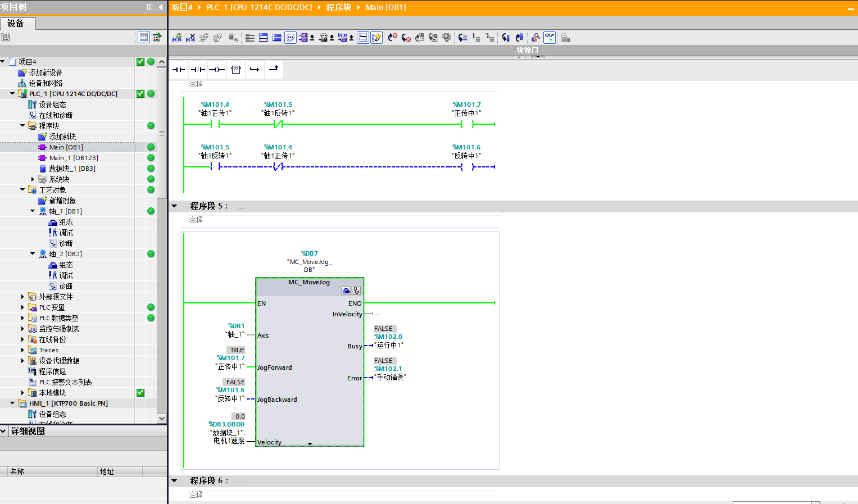Viewport: 858px width, 504px height.
Task: Collapse 程序段 5 network
Action: [x=174, y=206]
